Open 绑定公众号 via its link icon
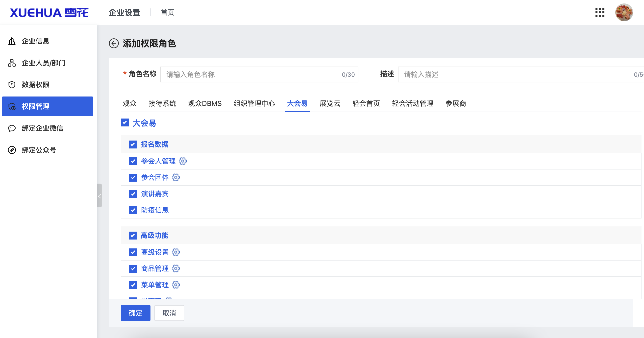The width and height of the screenshot is (644, 338). click(12, 150)
